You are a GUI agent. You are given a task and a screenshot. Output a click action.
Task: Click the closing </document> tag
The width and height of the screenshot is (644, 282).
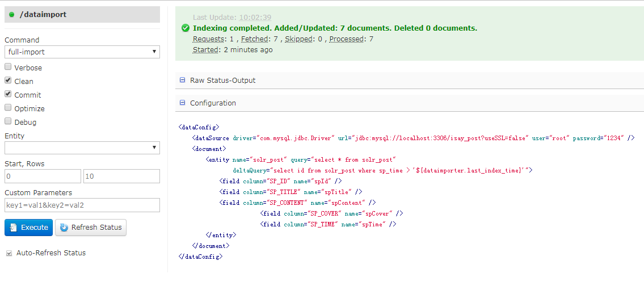211,246
